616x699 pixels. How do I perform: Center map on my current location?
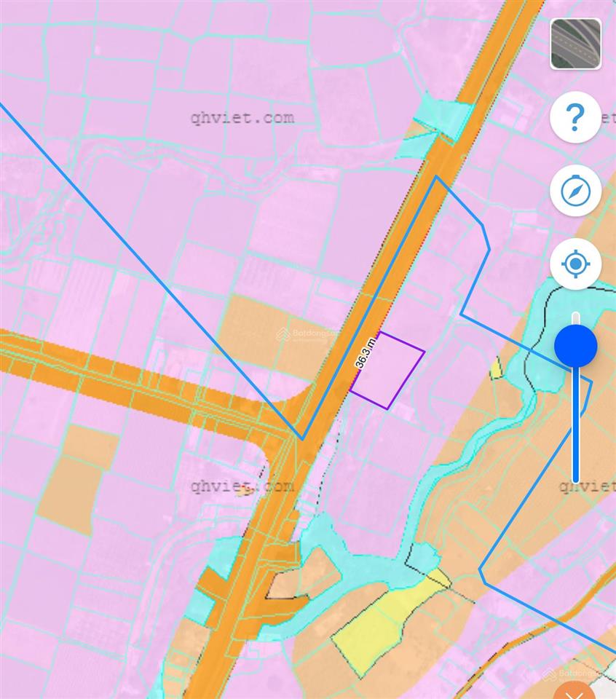pyautogui.click(x=575, y=264)
